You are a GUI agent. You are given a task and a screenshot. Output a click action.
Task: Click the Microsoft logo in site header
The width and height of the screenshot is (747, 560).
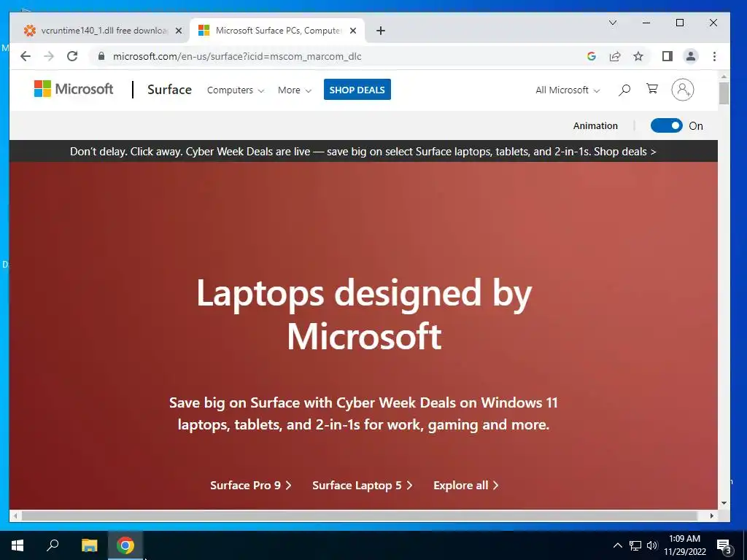74,89
